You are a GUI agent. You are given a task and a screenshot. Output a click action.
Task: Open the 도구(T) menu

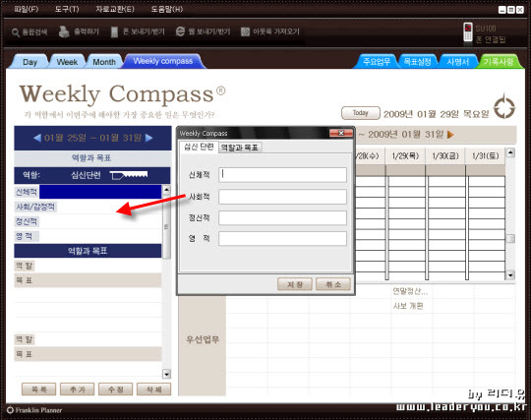pyautogui.click(x=67, y=9)
